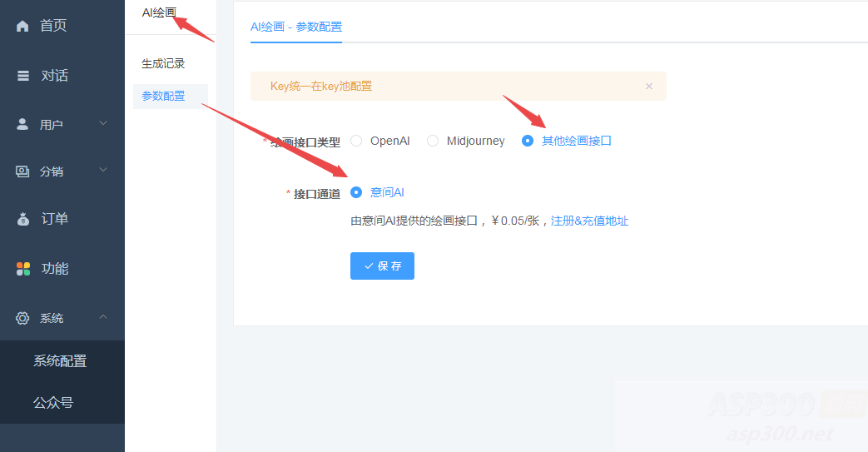Select the Midjourney radio option
This screenshot has width=868, height=452.
pos(433,141)
